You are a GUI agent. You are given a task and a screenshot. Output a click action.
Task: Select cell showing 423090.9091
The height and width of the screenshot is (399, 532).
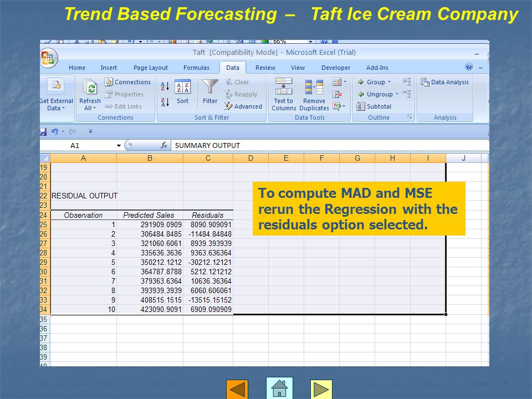point(150,309)
